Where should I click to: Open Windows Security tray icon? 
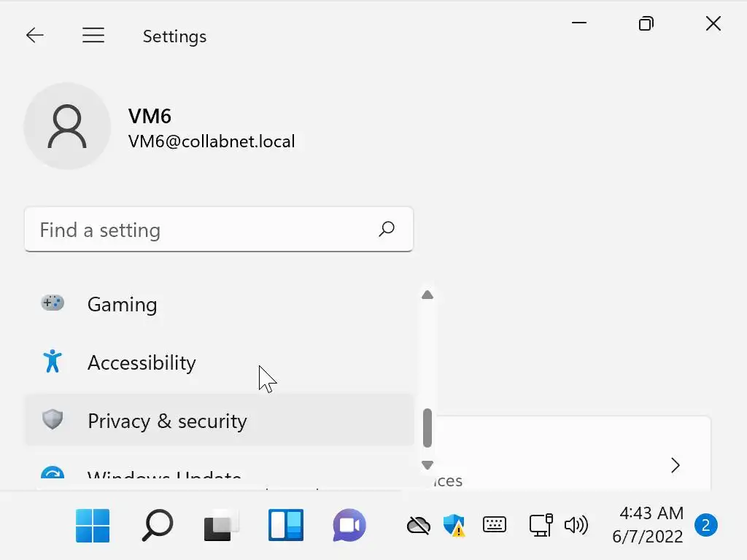tap(454, 525)
